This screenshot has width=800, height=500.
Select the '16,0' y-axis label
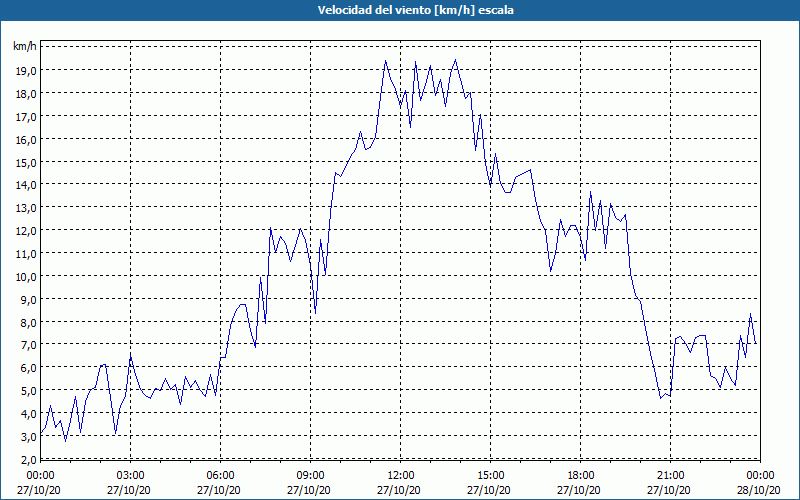tap(26, 140)
